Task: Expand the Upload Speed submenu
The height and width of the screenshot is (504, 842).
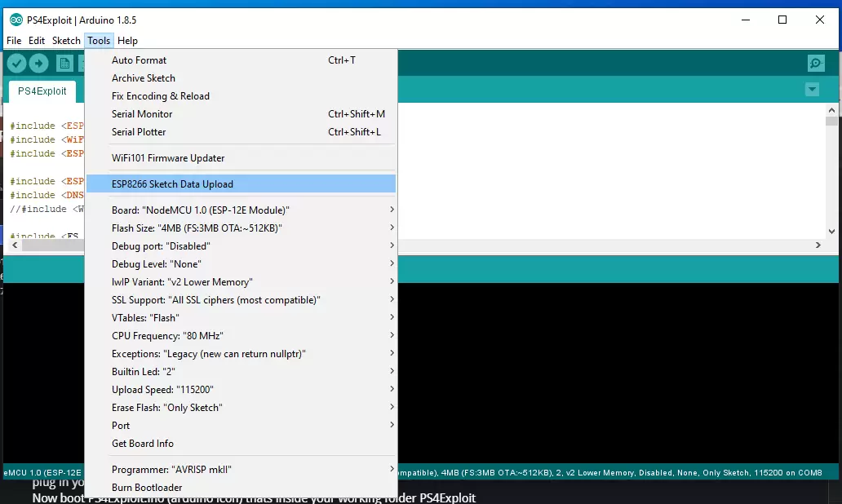Action: coord(241,390)
